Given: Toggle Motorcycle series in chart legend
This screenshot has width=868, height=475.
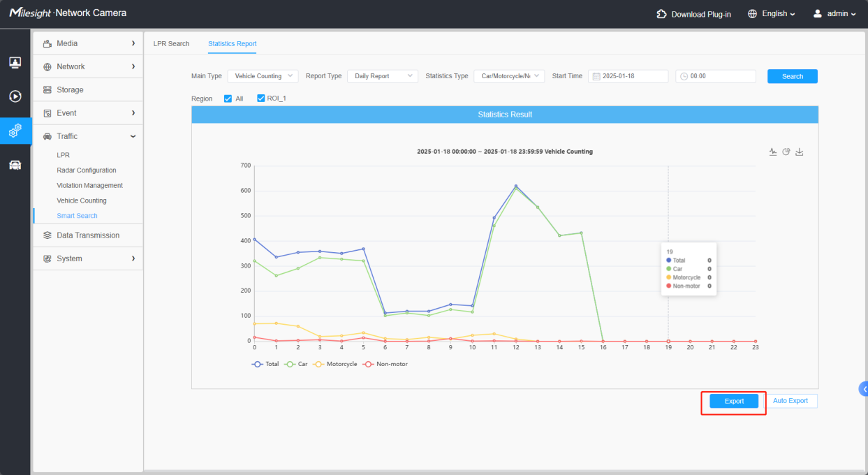Looking at the screenshot, I should (x=335, y=364).
